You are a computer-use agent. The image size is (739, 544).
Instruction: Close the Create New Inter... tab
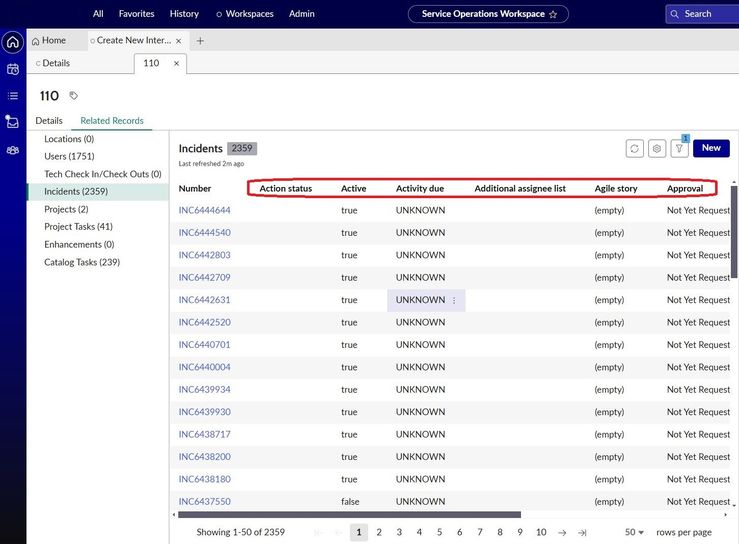click(179, 41)
